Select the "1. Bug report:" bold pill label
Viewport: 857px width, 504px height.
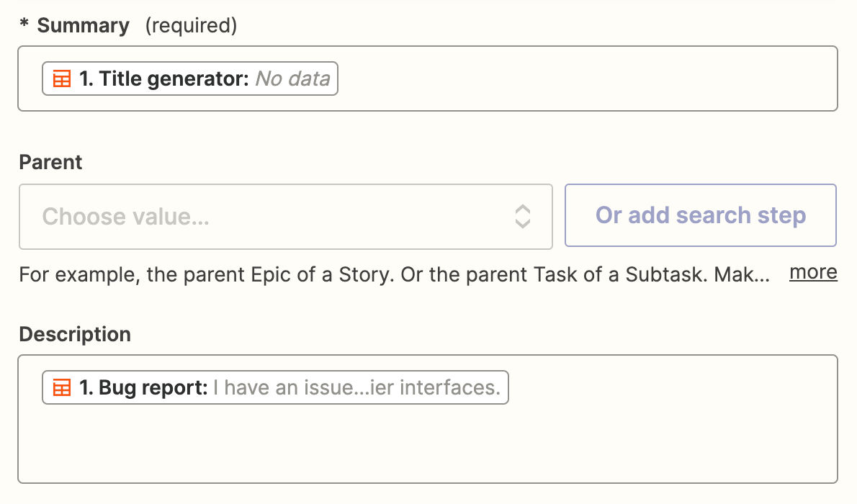point(143,388)
